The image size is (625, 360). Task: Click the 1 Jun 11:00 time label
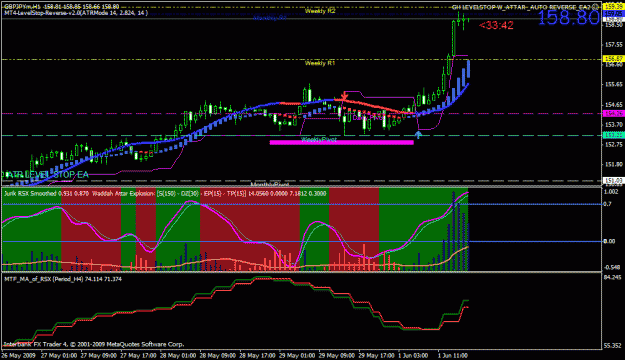[453, 355]
